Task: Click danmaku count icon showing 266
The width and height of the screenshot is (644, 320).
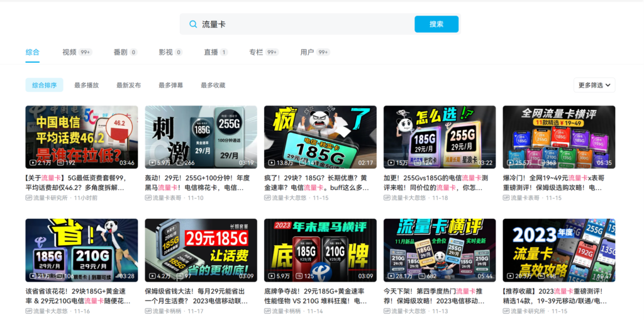Action: click(x=179, y=163)
